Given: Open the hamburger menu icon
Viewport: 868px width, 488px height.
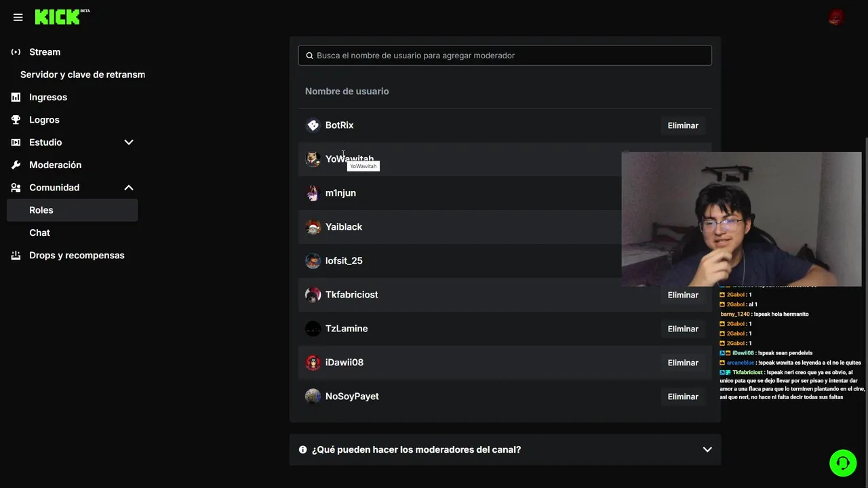Looking at the screenshot, I should coord(18,18).
